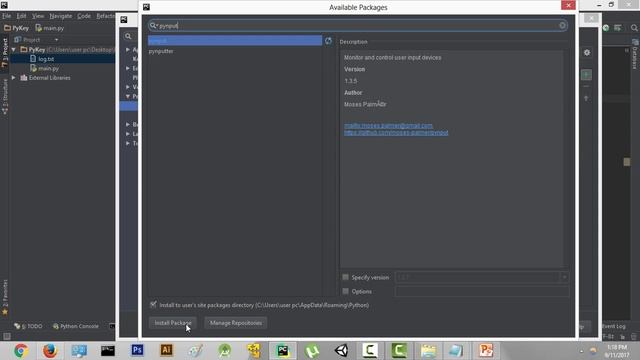Click the Install Package button
The height and width of the screenshot is (360, 640).
click(173, 323)
